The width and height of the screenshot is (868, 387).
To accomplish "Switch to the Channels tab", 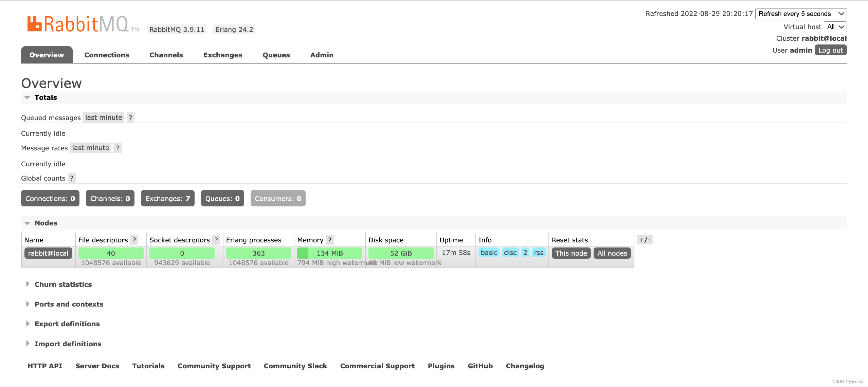I will 166,55.
